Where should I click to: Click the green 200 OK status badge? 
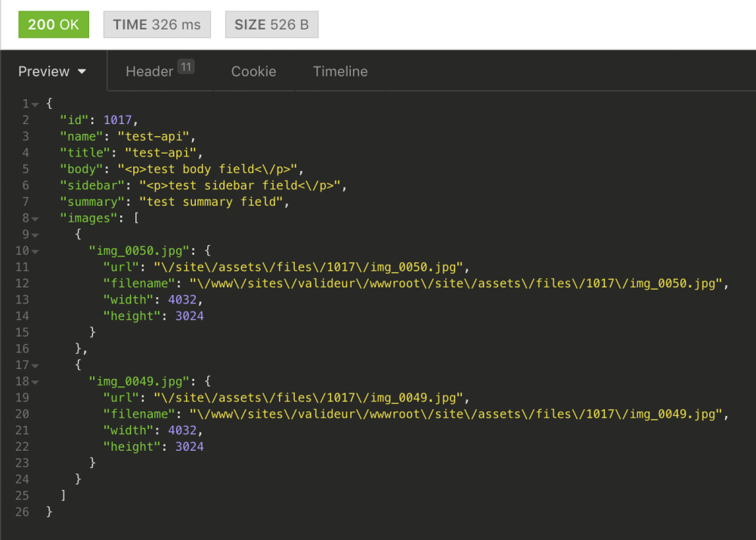coord(54,24)
